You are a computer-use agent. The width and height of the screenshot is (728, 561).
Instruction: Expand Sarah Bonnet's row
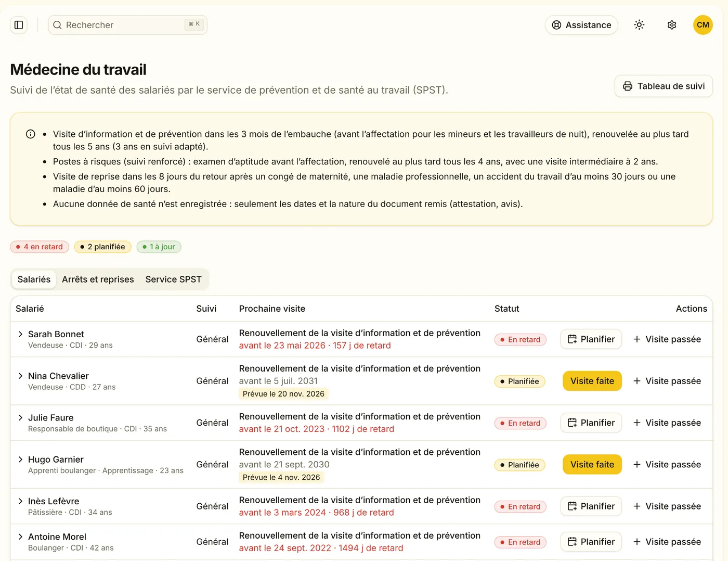(20, 334)
